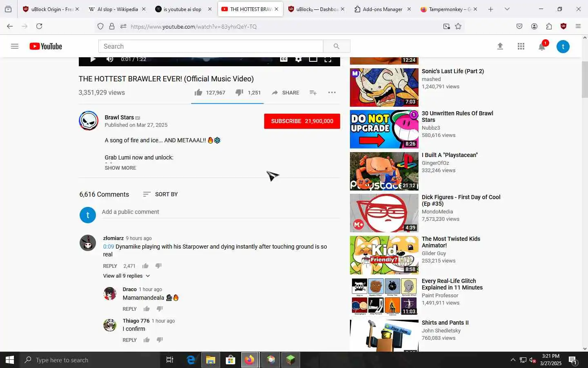
Task: Show hidden system tray icons chevron
Action: [x=513, y=360]
